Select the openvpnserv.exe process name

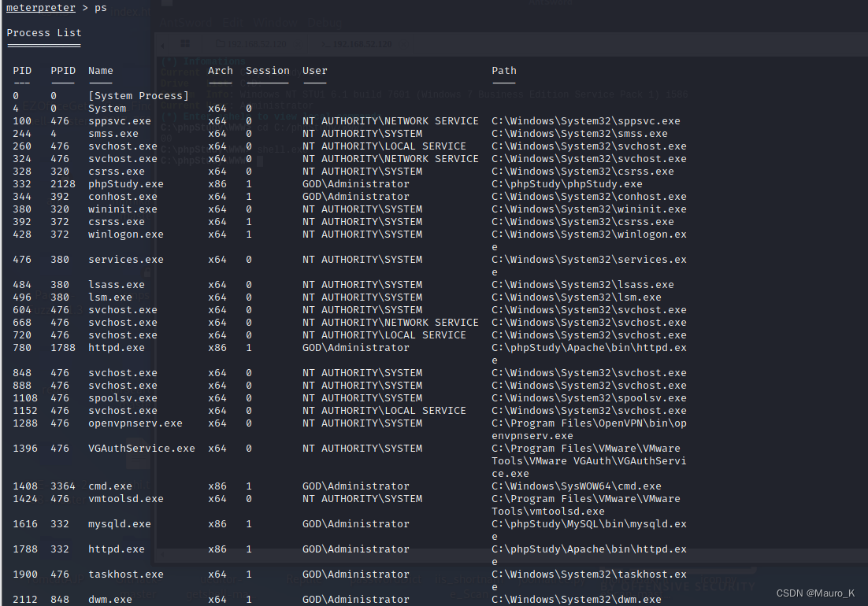coord(135,423)
